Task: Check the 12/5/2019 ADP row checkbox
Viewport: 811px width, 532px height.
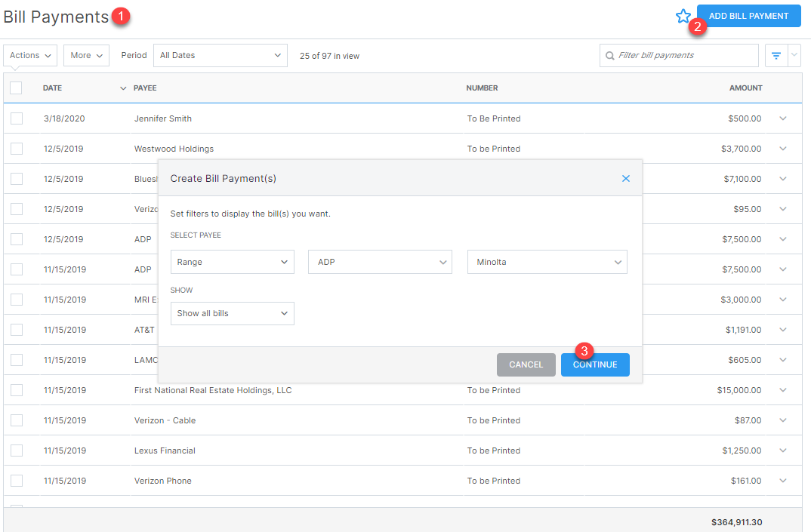Action: tap(17, 239)
